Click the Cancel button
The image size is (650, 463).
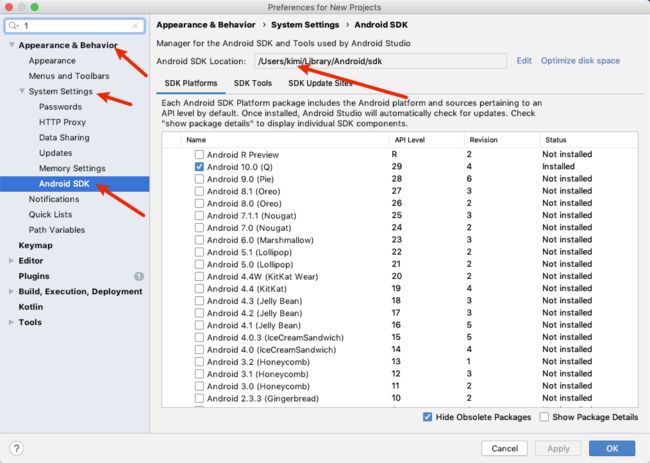(x=504, y=448)
